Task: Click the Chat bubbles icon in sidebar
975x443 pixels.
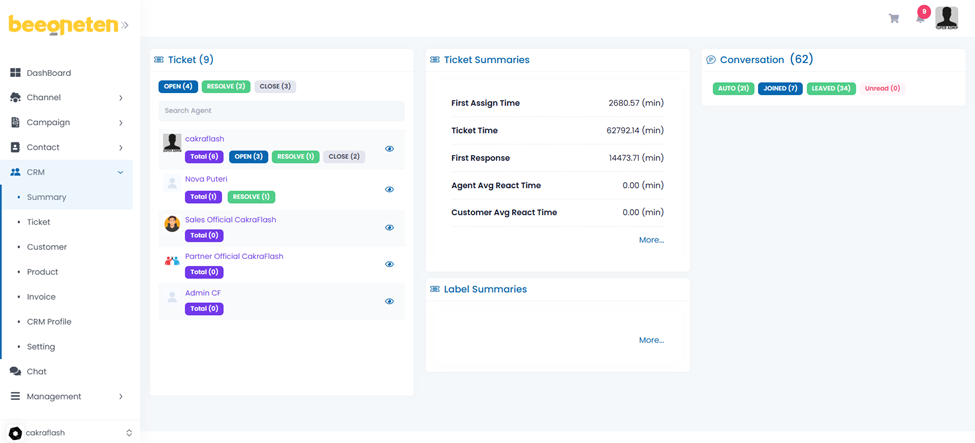Action: 15,371
